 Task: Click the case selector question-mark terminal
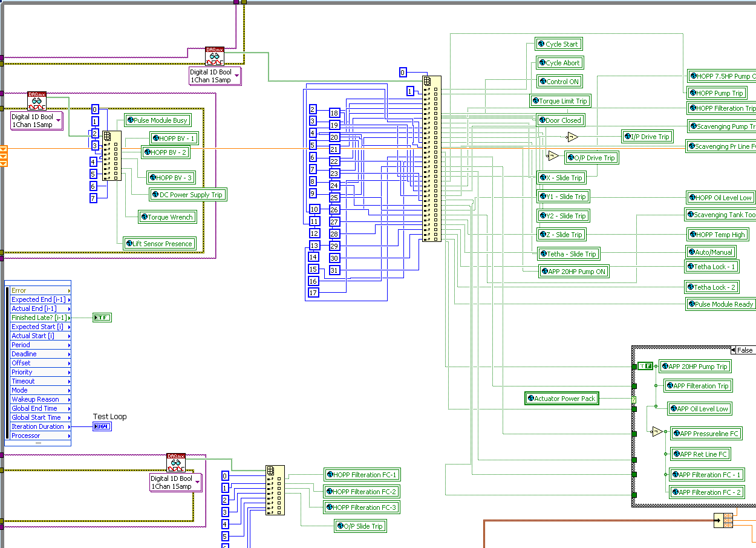[634, 400]
